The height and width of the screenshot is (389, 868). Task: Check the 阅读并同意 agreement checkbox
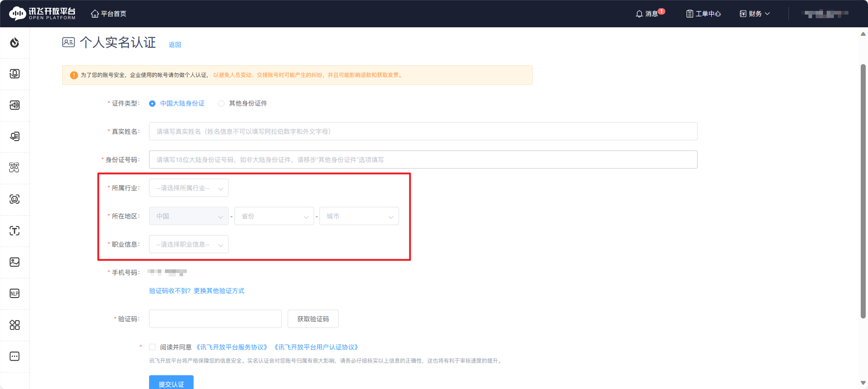click(152, 347)
